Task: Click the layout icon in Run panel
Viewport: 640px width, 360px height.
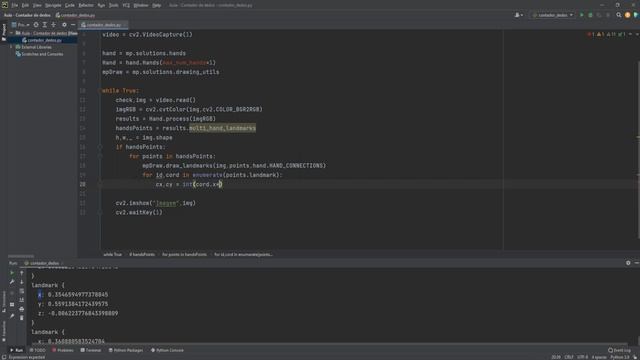Action: 12,304
